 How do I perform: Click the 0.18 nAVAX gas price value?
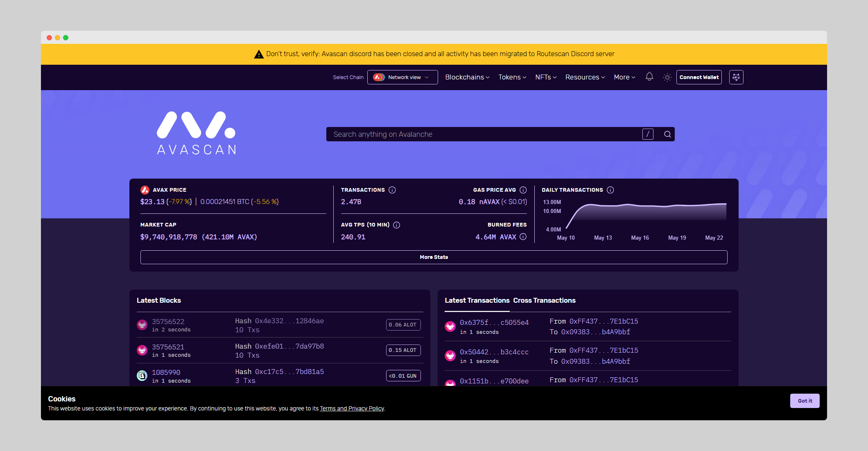click(x=479, y=202)
